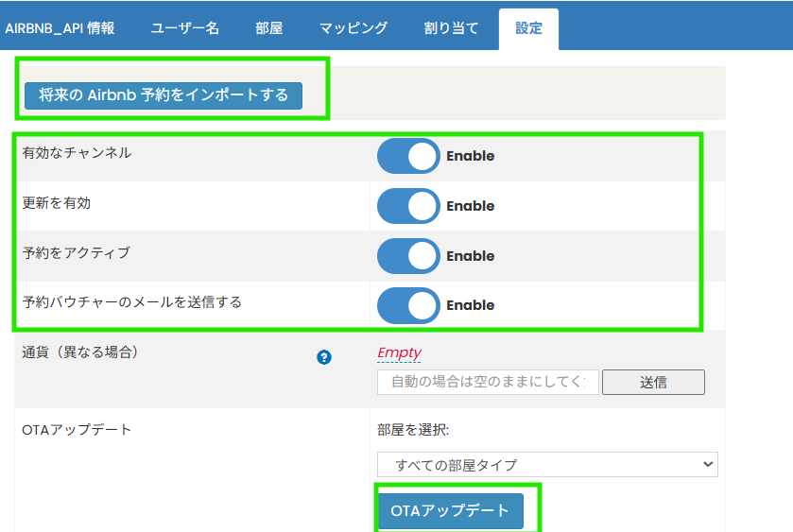Open the 割り当て tab
This screenshot has height=532, width=793.
coord(451,28)
